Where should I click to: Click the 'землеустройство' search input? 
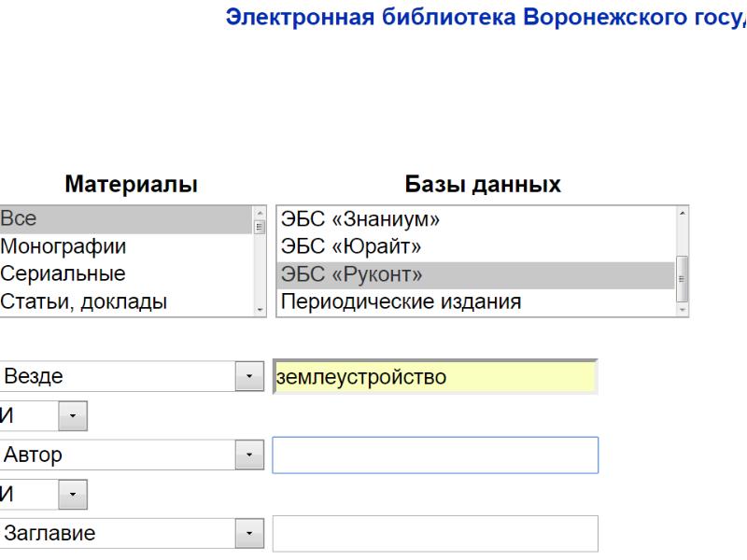pos(434,377)
